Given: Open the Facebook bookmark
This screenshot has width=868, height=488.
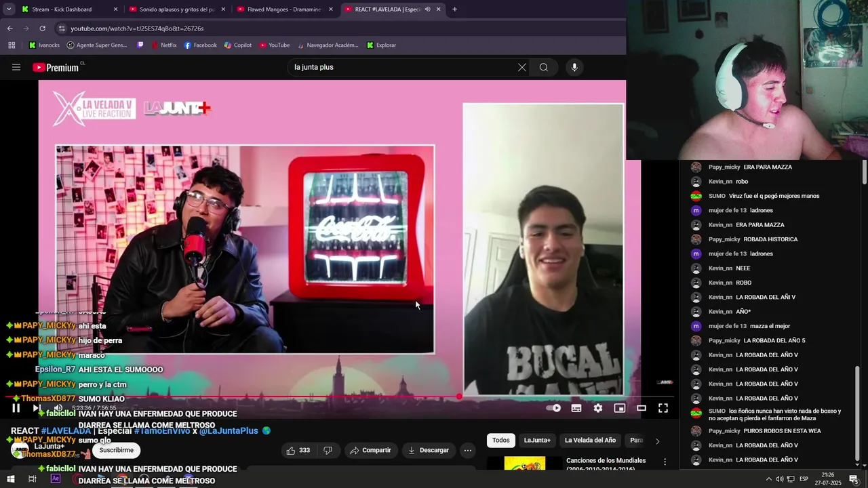Looking at the screenshot, I should (x=200, y=45).
